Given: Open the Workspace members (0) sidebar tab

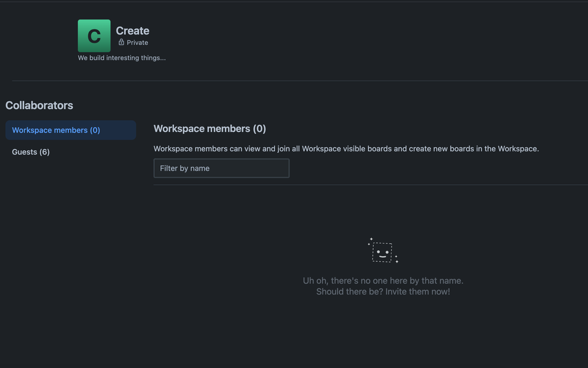Looking at the screenshot, I should tap(71, 130).
